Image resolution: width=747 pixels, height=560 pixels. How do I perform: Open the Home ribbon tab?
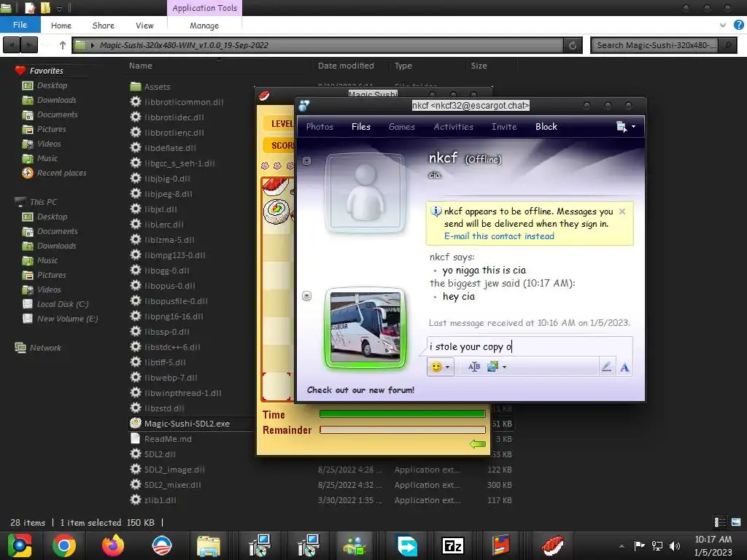point(61,26)
